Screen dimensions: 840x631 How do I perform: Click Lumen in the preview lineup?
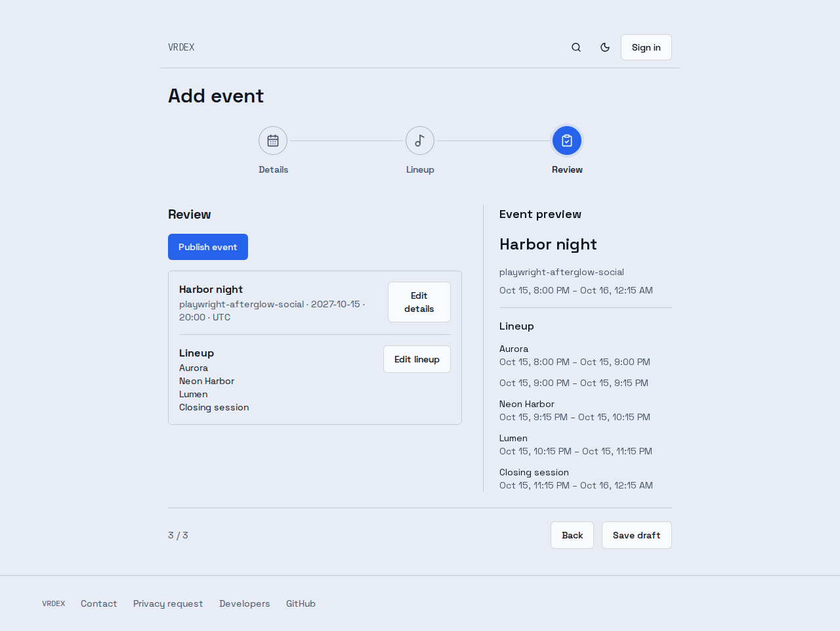(513, 438)
